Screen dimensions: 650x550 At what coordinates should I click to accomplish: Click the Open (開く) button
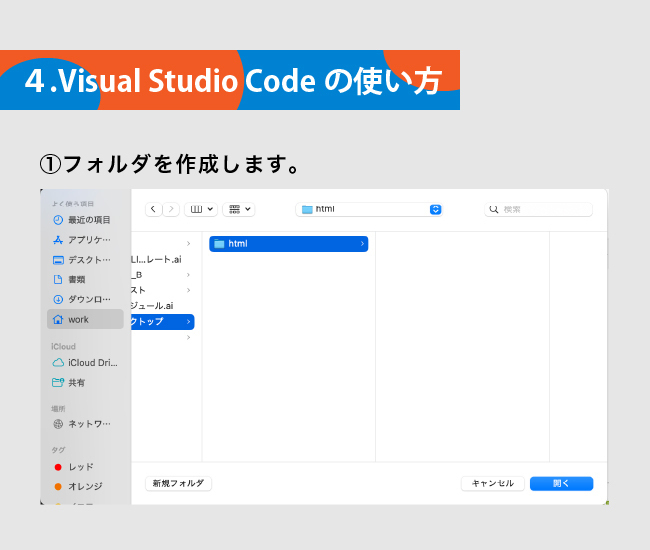tap(561, 483)
